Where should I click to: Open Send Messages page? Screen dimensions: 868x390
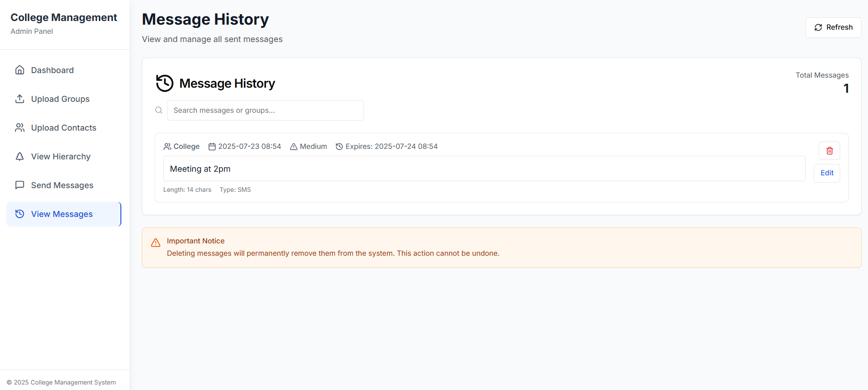point(64,185)
